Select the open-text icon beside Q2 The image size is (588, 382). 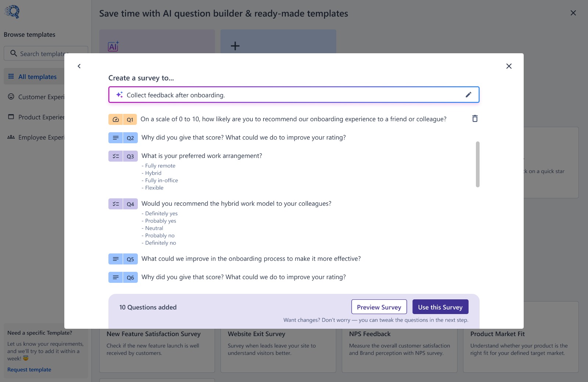[115, 137]
